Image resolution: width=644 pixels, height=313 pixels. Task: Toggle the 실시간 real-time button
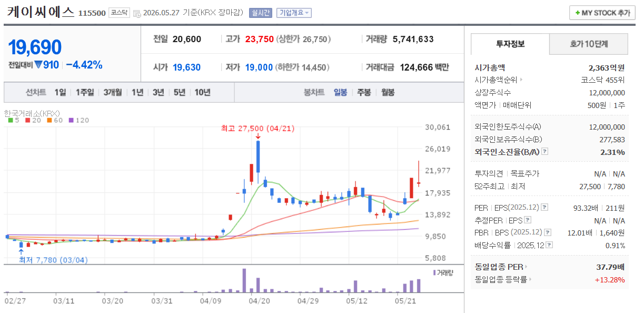(261, 13)
